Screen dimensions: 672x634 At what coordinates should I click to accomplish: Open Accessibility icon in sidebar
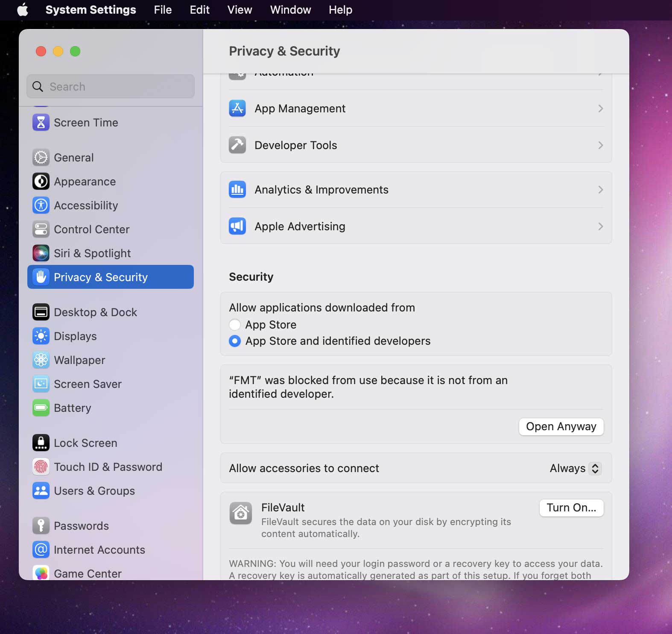click(41, 205)
